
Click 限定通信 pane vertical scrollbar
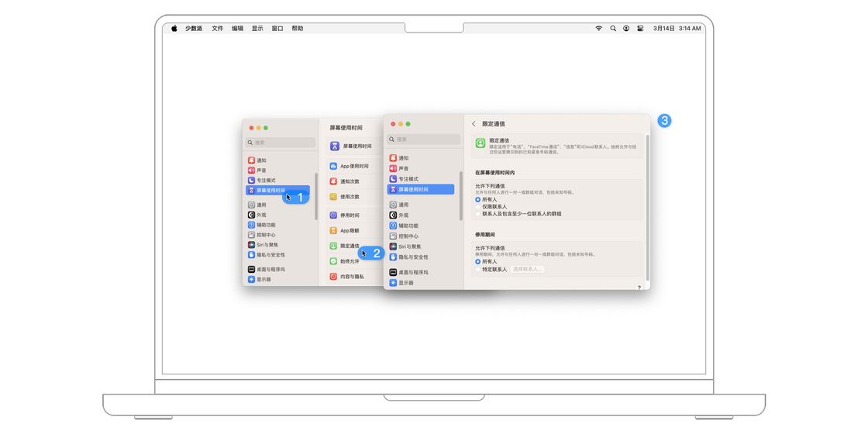[648, 206]
